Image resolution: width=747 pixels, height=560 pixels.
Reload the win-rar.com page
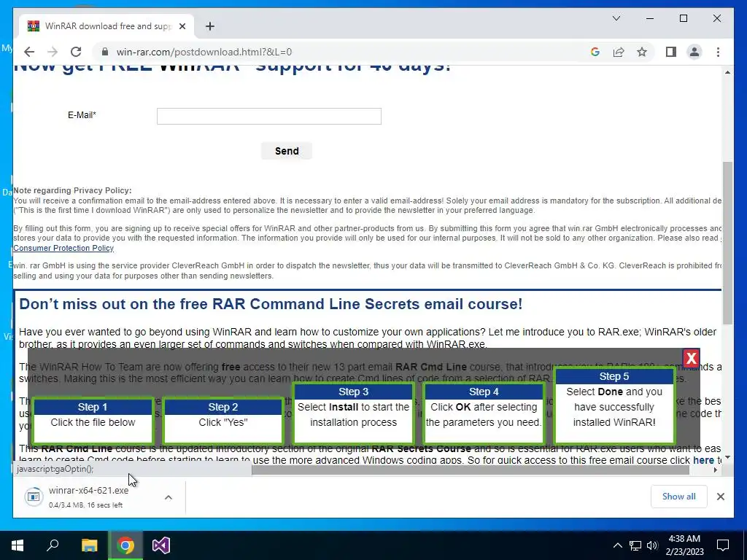coord(76,52)
